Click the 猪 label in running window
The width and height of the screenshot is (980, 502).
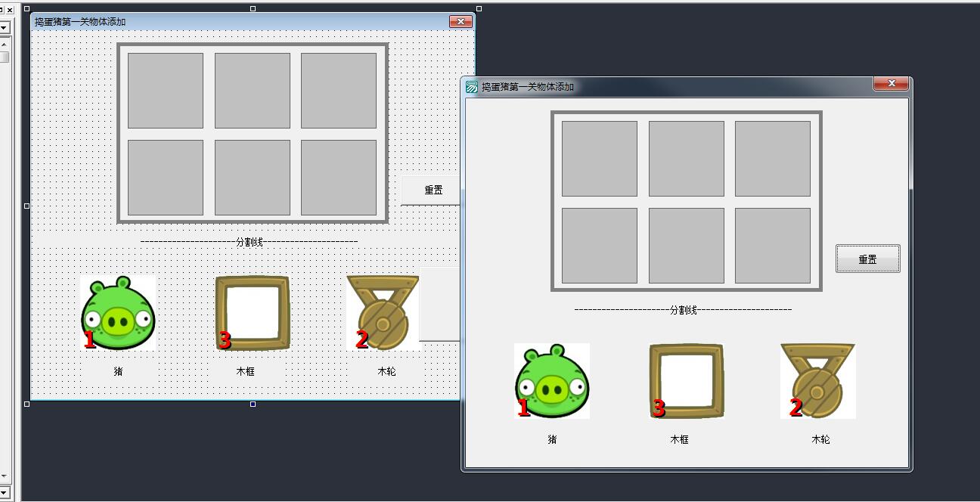[552, 439]
